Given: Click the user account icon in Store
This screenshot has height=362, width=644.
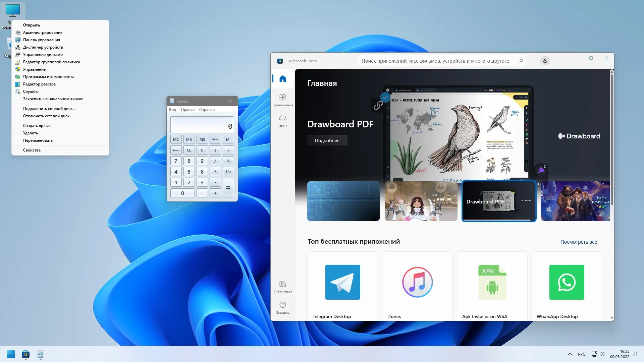Looking at the screenshot, I should click(x=545, y=61).
